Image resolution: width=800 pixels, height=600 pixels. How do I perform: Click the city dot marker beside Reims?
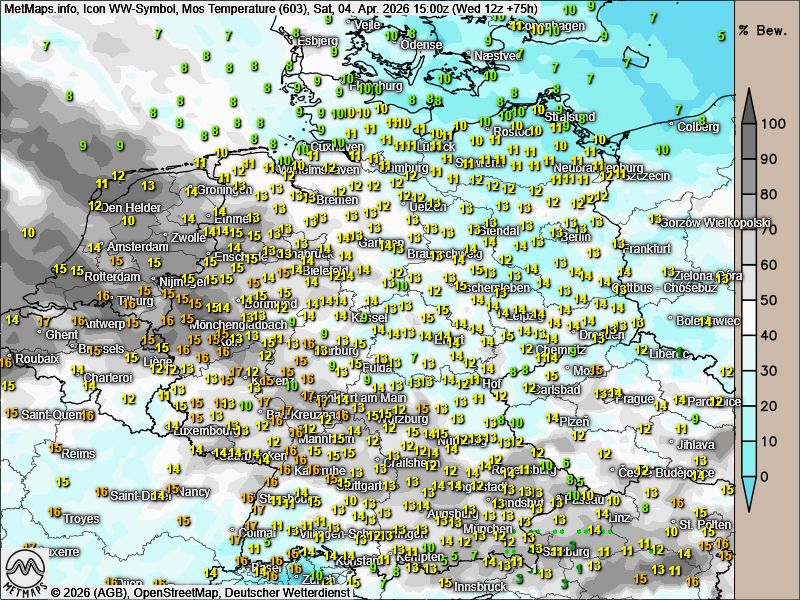[x=57, y=453]
